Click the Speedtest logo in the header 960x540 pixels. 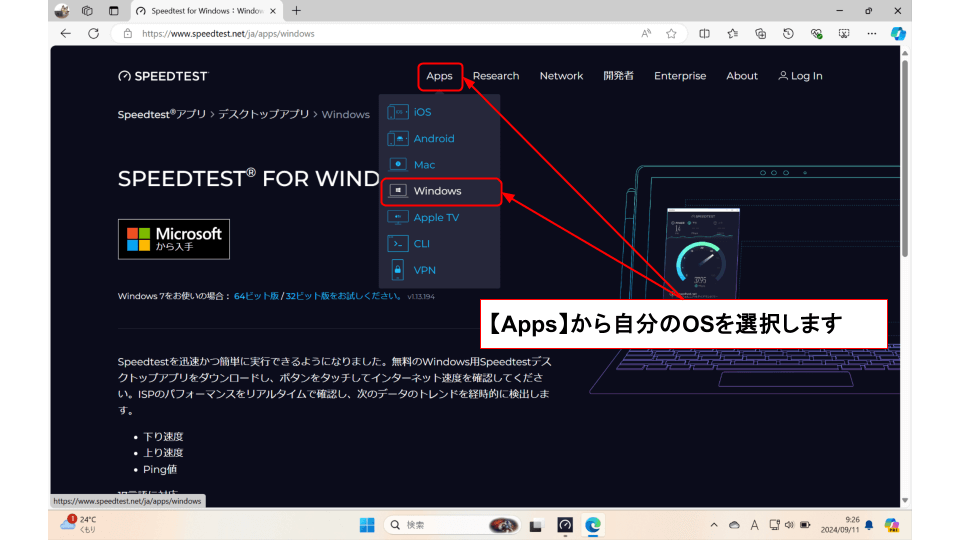point(163,76)
